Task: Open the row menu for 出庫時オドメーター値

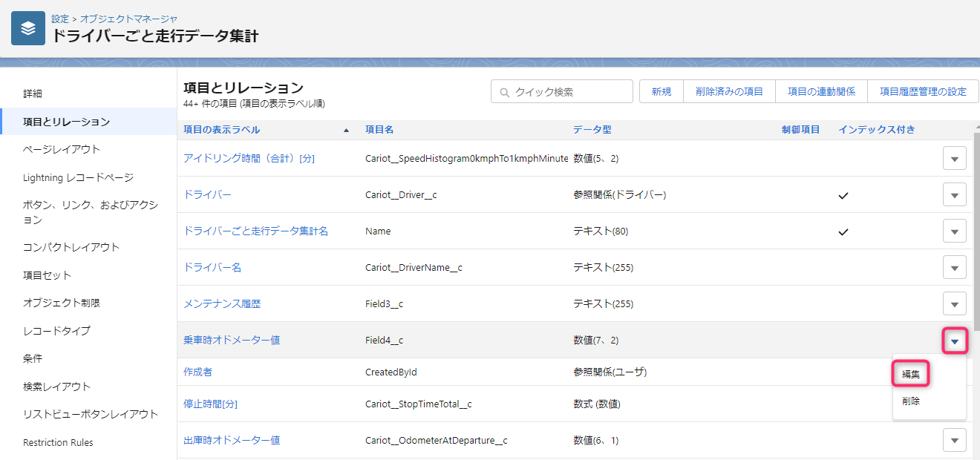Action: [x=955, y=441]
